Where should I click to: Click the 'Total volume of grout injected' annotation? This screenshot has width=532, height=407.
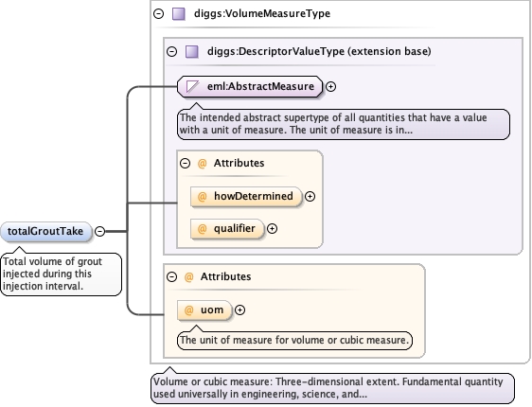pyautogui.click(x=62, y=274)
